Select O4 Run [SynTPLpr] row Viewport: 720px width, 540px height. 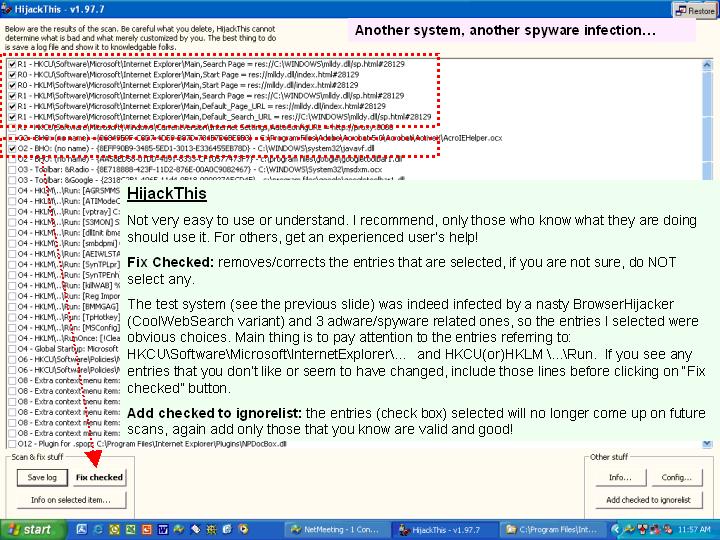tap(64, 265)
